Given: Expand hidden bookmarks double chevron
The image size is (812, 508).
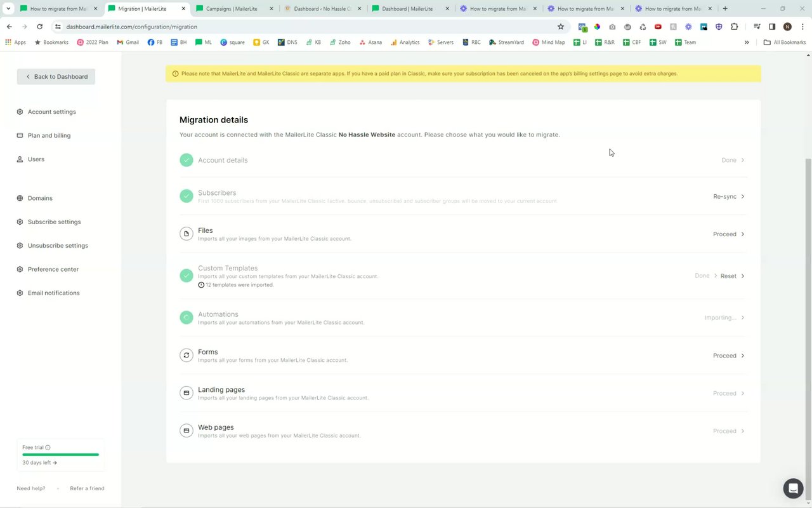Looking at the screenshot, I should point(747,42).
